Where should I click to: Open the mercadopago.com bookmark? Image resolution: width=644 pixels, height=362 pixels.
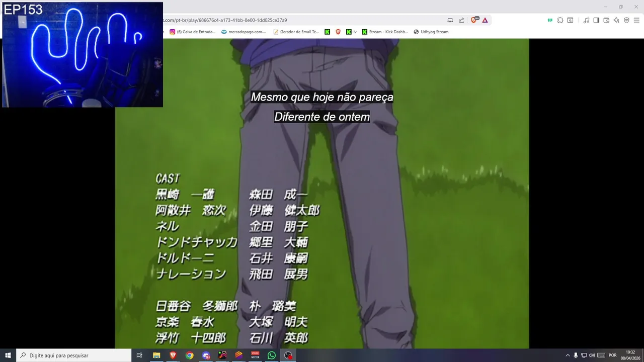point(244,32)
